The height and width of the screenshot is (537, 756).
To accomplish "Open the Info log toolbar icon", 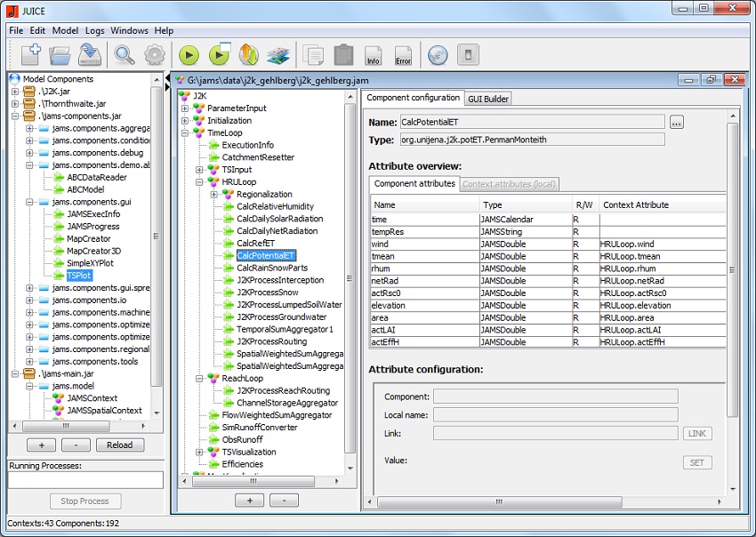I will 374,55.
